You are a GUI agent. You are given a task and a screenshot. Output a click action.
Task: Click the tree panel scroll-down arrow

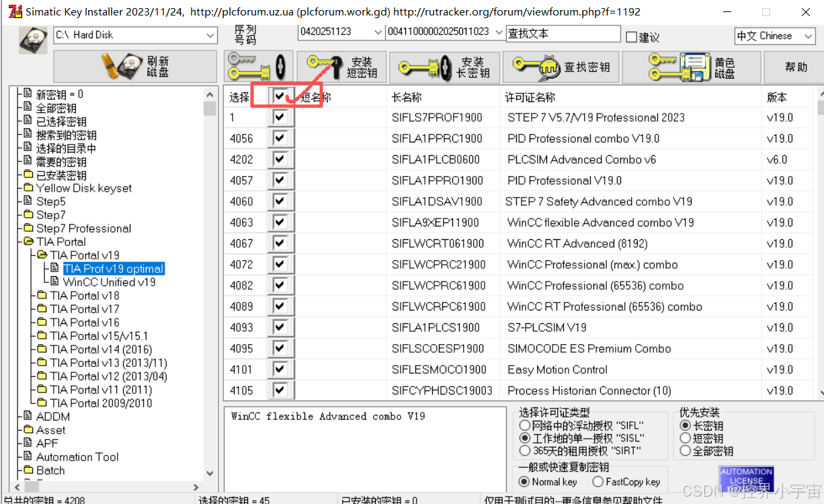(210, 473)
